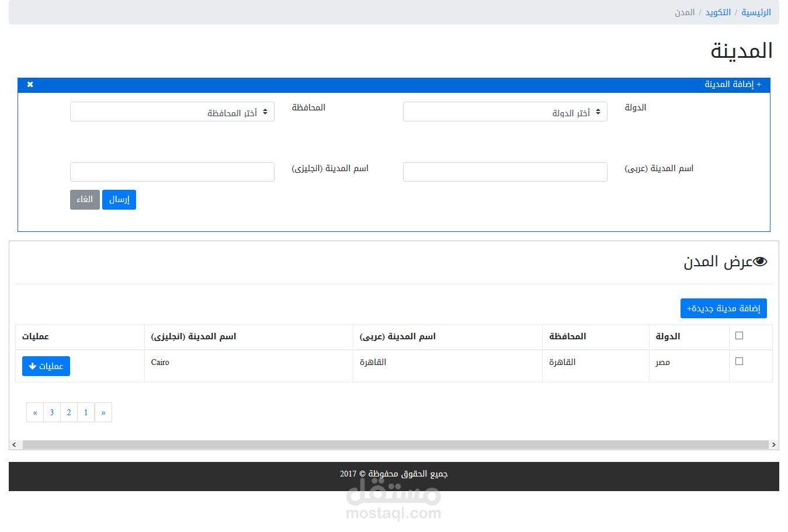The height and width of the screenshot is (532, 788).
Task: Click the اسم المدينة (انجليزى) input field
Action: (172, 172)
